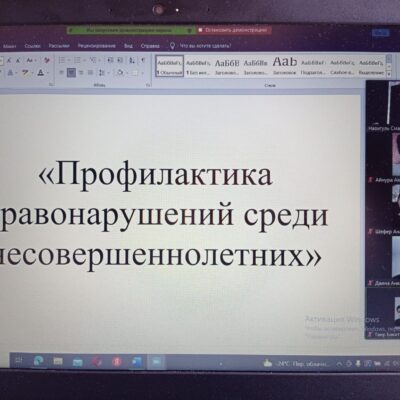Open Font settings dialog launcher
This screenshot has height=400, width=400.
(x=51, y=85)
